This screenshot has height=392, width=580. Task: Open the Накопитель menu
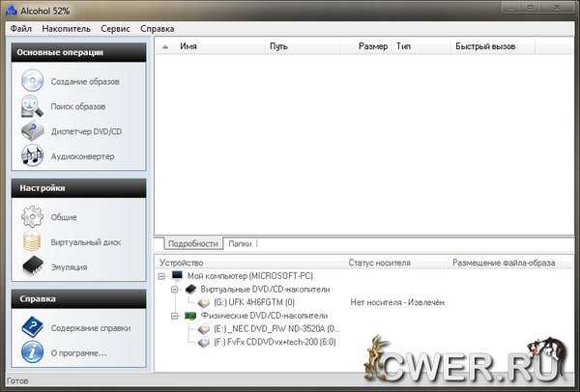click(x=66, y=28)
